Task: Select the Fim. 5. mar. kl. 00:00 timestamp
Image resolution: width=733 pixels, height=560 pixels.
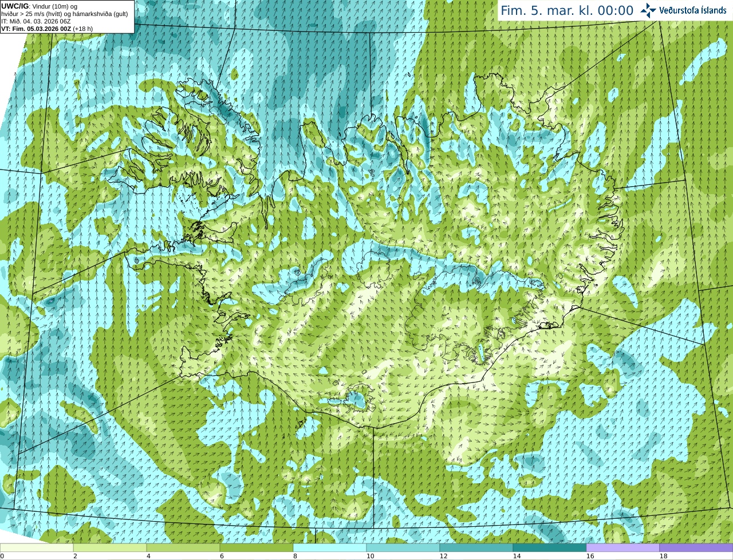Action: (567, 11)
